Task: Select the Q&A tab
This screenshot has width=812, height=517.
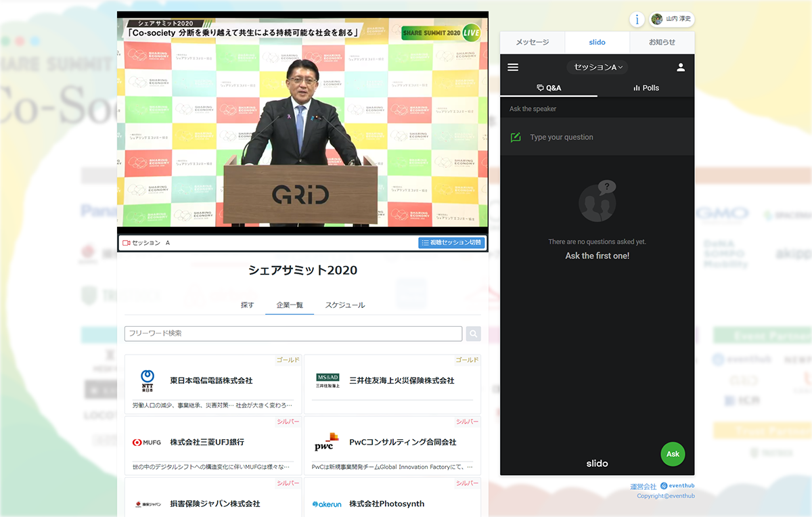Action: coord(549,88)
